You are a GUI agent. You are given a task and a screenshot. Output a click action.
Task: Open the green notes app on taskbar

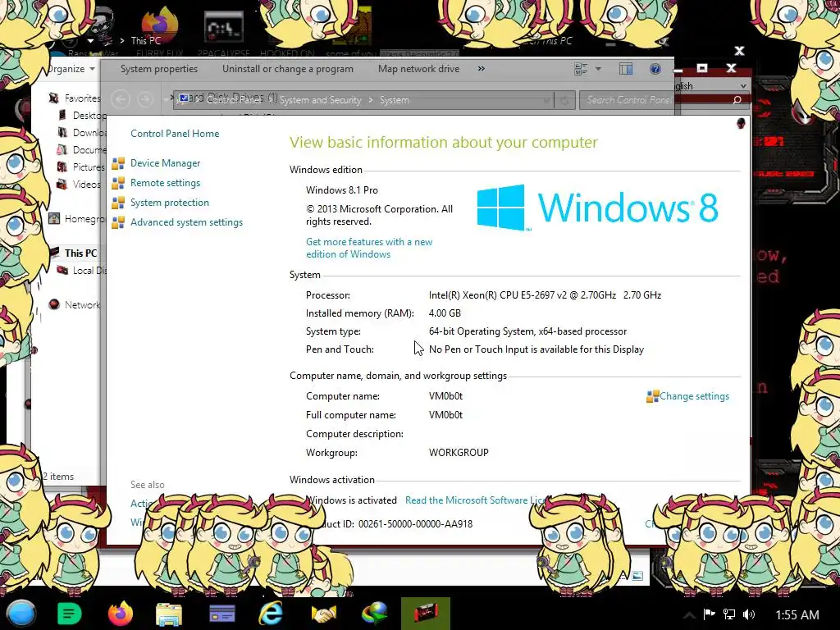[69, 614]
